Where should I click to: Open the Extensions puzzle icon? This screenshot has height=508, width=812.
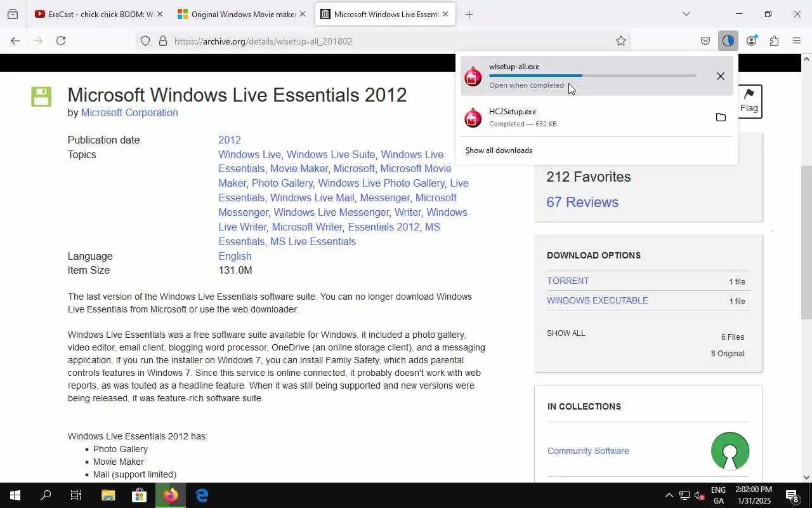coord(774,41)
